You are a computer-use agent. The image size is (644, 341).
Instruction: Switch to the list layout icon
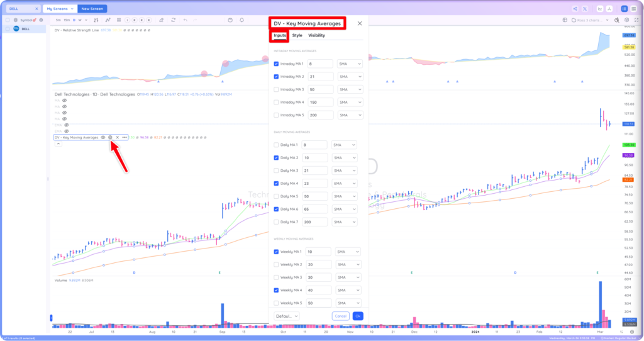pyautogui.click(x=625, y=9)
